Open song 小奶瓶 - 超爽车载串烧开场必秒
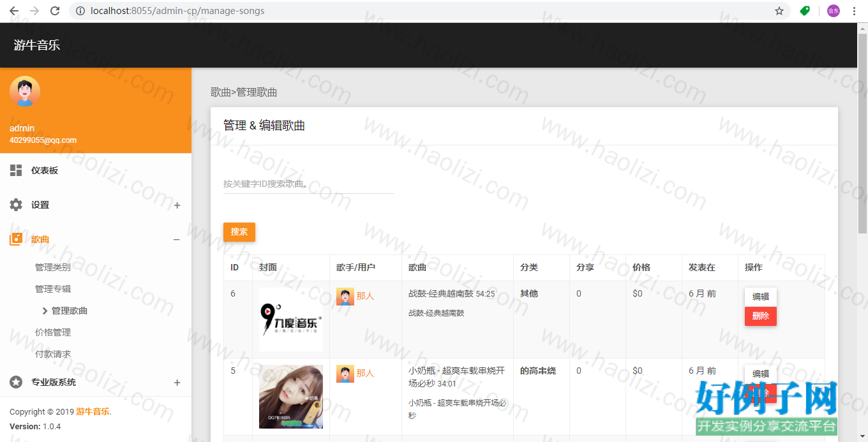Image resolution: width=868 pixels, height=442 pixels. click(x=456, y=377)
